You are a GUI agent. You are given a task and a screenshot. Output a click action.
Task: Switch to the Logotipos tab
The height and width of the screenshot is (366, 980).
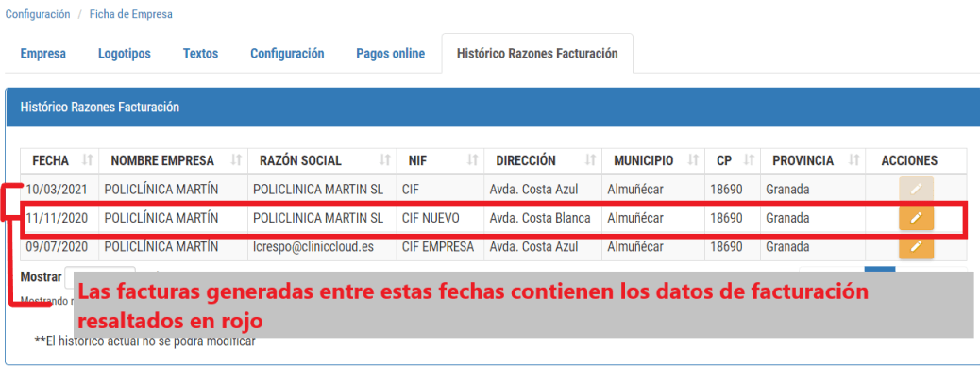(x=125, y=54)
